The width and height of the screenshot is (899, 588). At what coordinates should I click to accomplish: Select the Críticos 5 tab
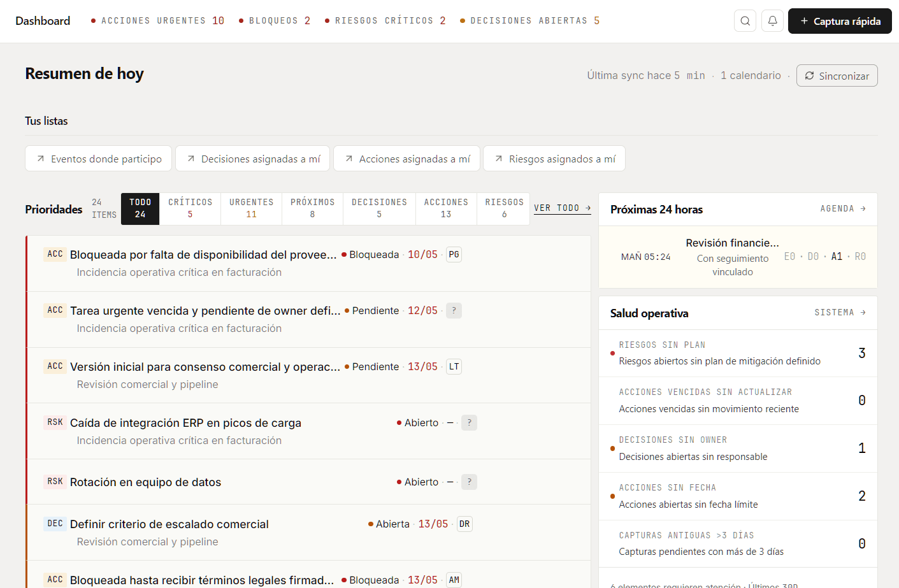pos(190,208)
